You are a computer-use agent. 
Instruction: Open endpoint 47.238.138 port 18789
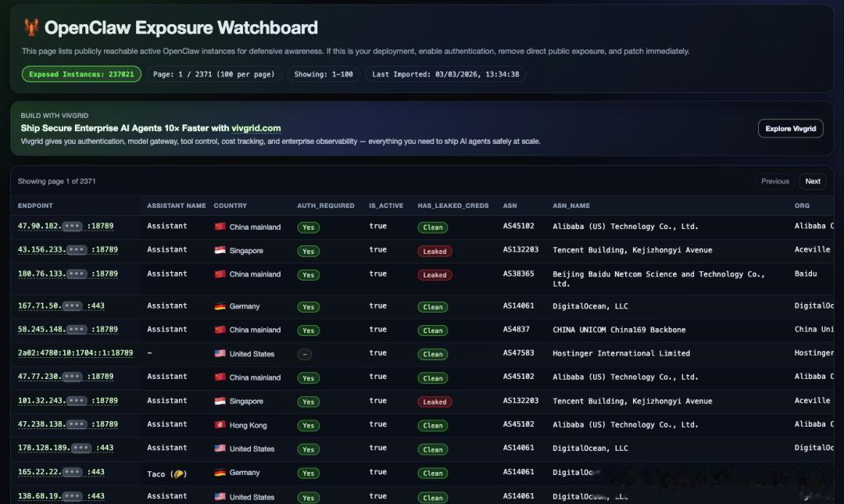[x=68, y=424]
